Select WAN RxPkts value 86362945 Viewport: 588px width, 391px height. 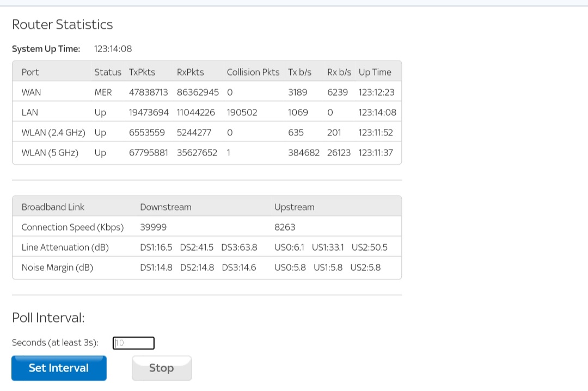(198, 92)
